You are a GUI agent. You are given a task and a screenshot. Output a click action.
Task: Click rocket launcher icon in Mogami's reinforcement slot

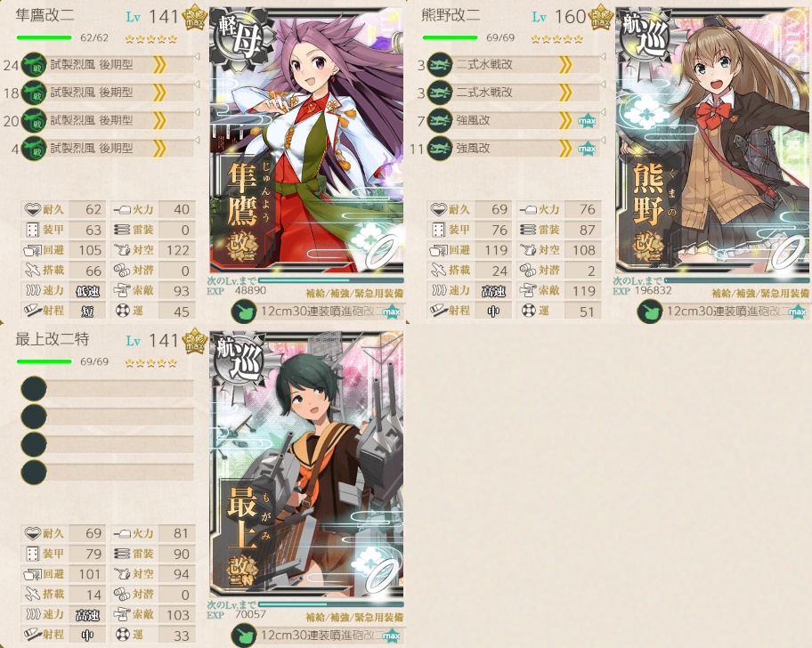243,636
